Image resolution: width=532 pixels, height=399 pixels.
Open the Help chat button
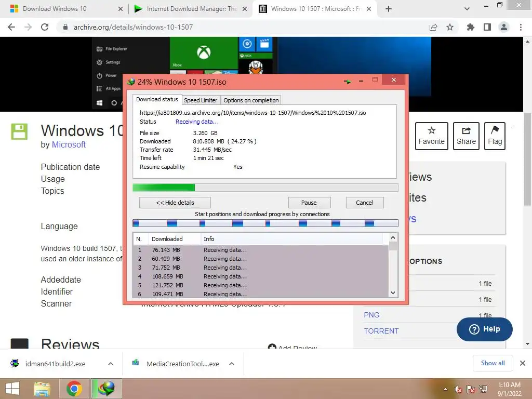pos(485,329)
